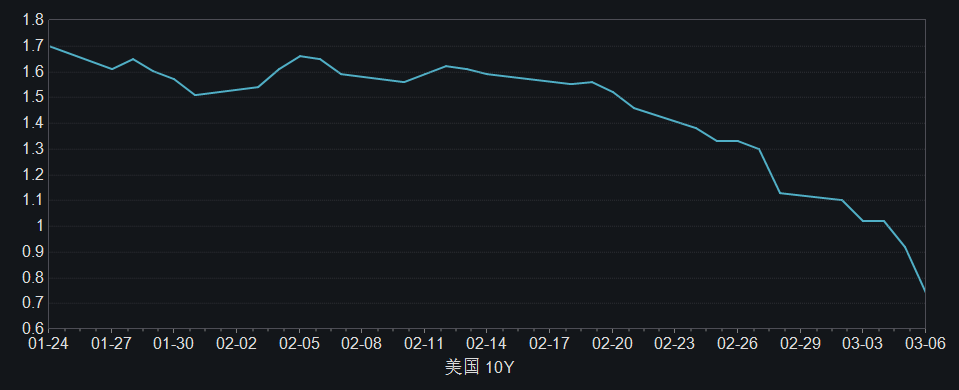The height and width of the screenshot is (390, 959).
Task: Click the 0.7 y-axis value
Action: click(x=32, y=303)
